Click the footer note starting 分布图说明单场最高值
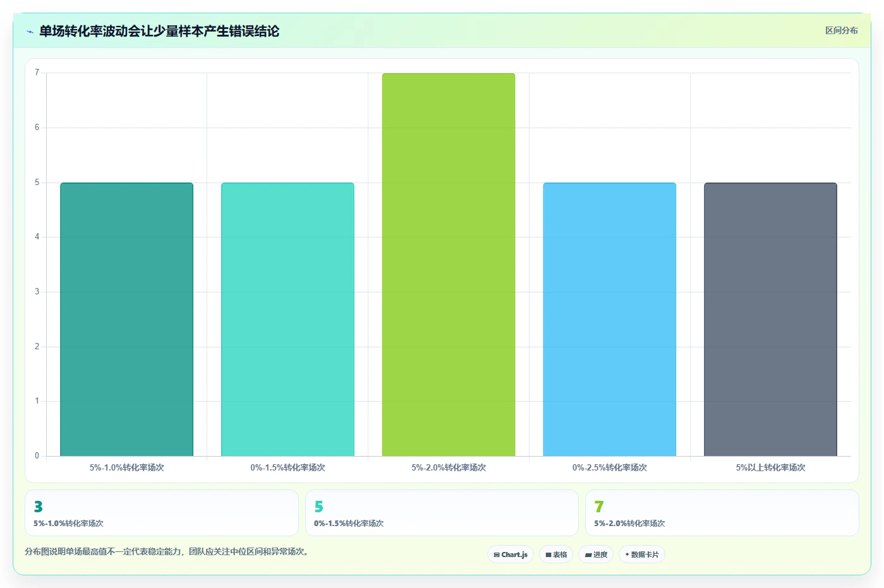 point(168,551)
